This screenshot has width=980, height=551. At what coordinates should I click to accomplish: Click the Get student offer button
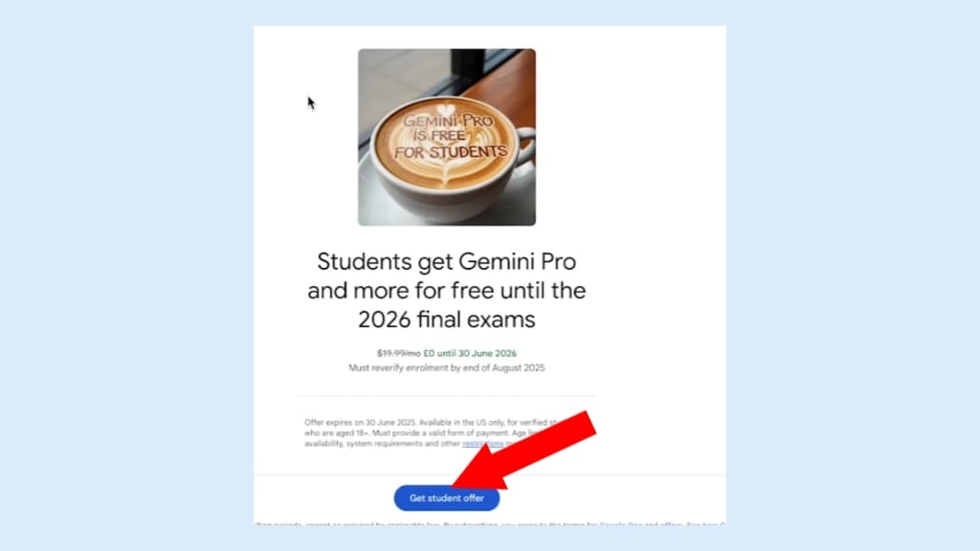[x=446, y=497]
